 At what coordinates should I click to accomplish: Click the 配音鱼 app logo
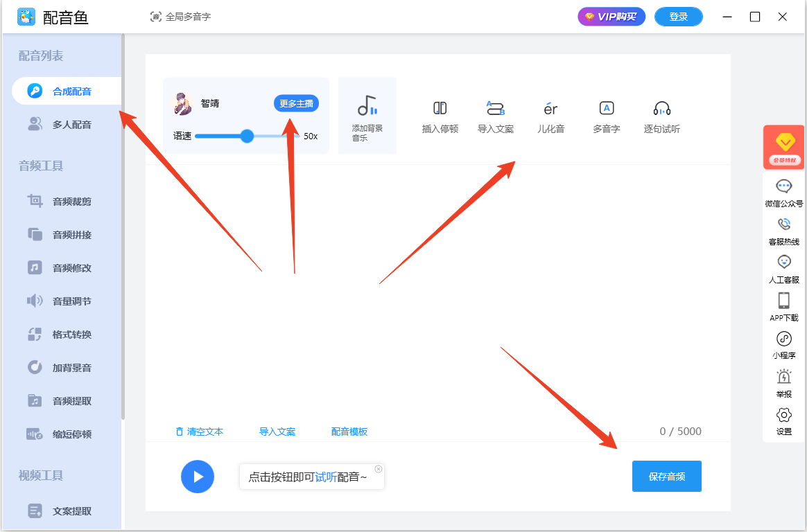(x=26, y=17)
